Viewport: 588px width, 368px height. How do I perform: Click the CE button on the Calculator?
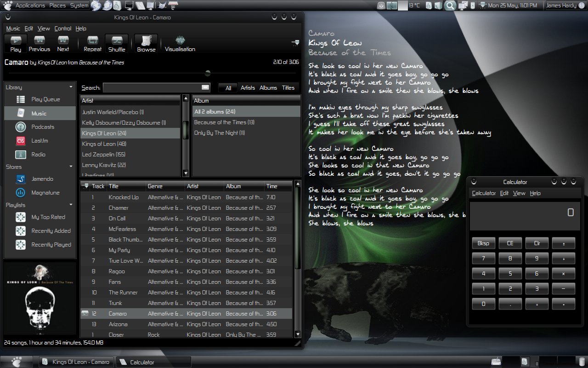click(510, 243)
